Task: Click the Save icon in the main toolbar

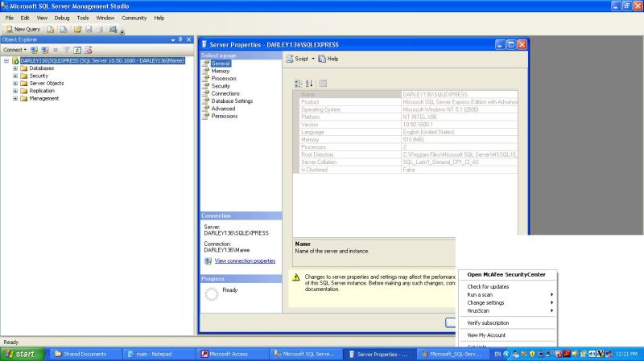Action: point(89,29)
